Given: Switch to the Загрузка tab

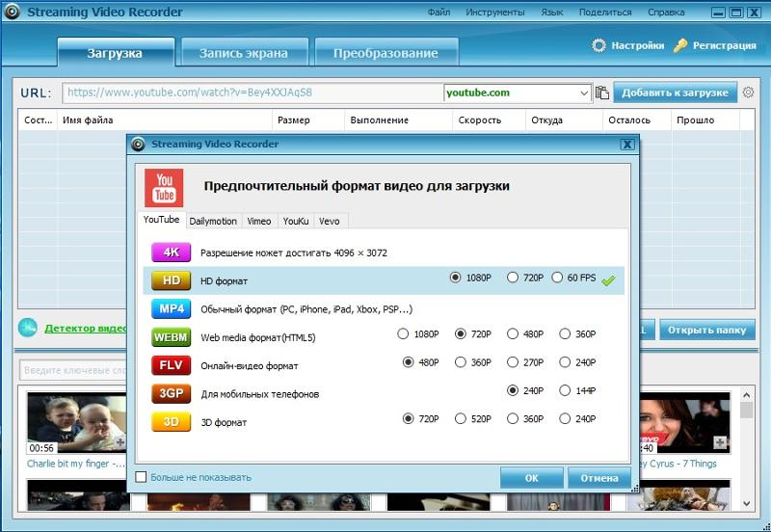Looking at the screenshot, I should tap(115, 52).
